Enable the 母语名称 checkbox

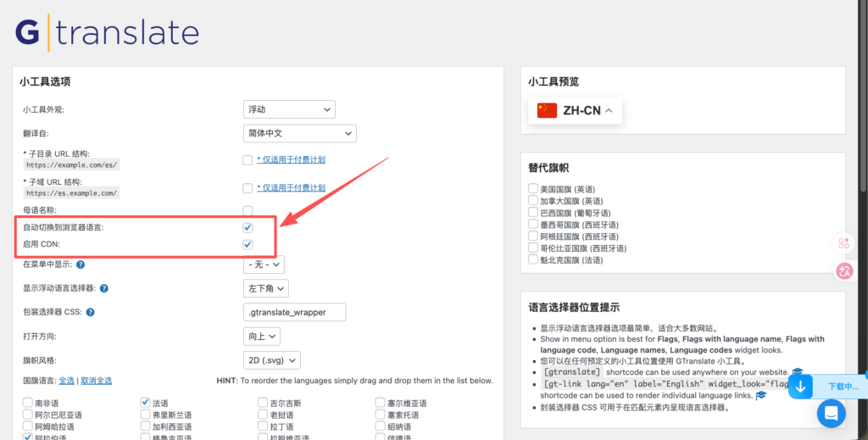[248, 211]
